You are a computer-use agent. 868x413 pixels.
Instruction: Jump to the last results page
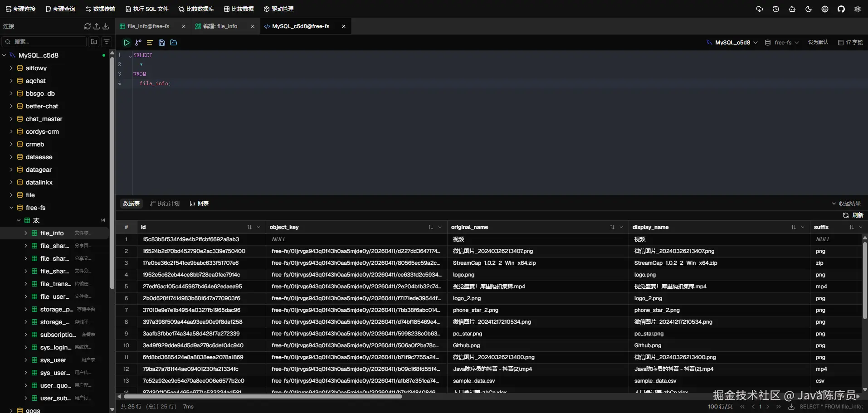click(779, 407)
